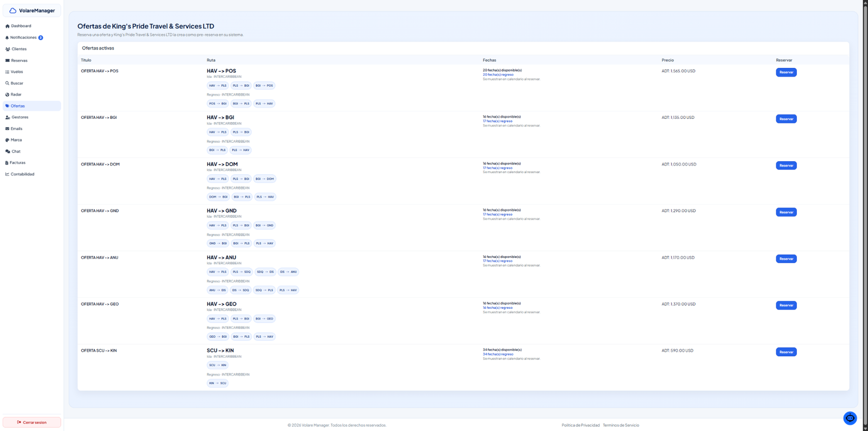Click the Fechas column header

coord(489,60)
